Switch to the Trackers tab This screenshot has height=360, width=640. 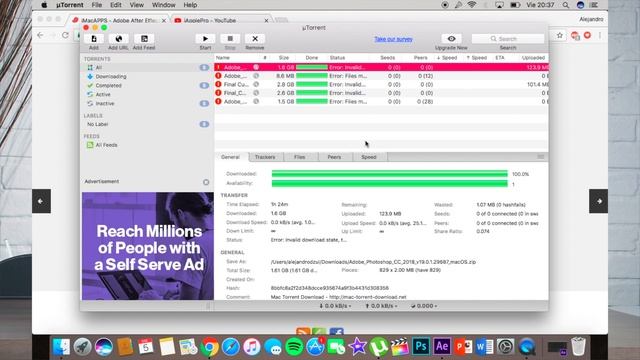click(x=265, y=157)
